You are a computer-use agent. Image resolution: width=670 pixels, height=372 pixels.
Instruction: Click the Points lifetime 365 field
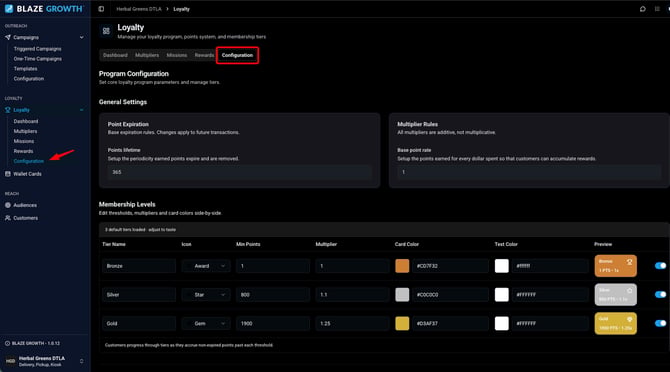tap(239, 172)
